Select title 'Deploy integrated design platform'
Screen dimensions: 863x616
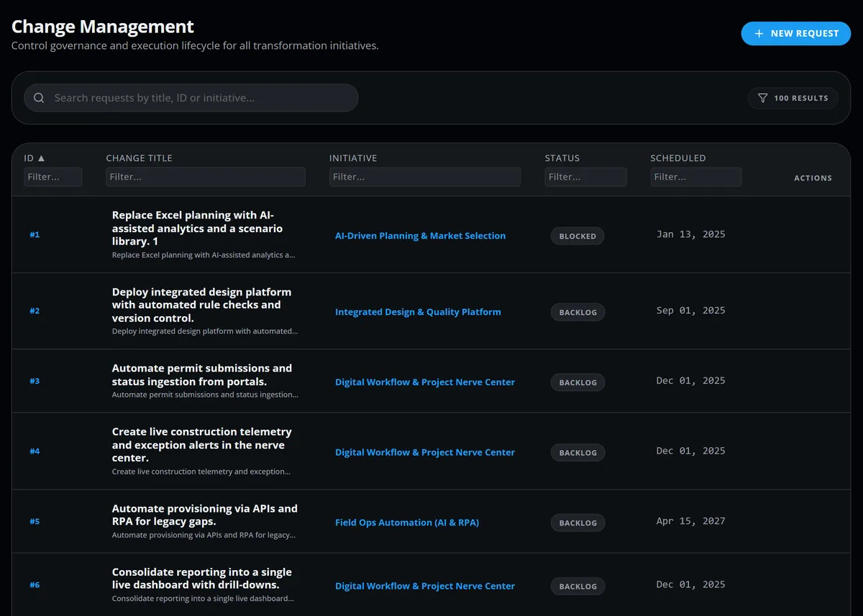coord(202,305)
